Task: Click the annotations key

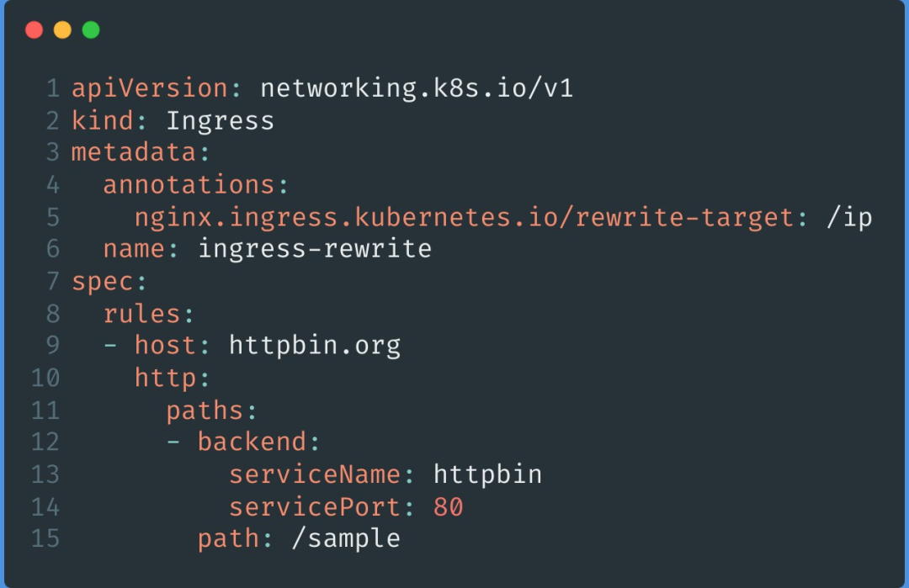Action: pyautogui.click(x=189, y=185)
